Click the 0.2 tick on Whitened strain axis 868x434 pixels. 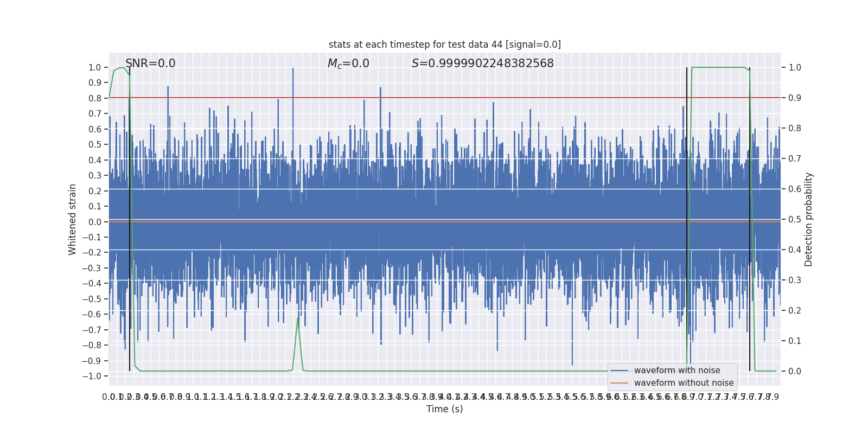coord(95,191)
